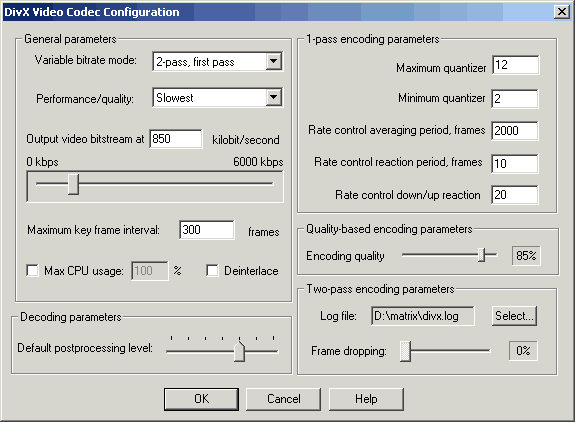The height and width of the screenshot is (422, 575).
Task: Focus the Maximum key frame interval field
Action: [206, 230]
